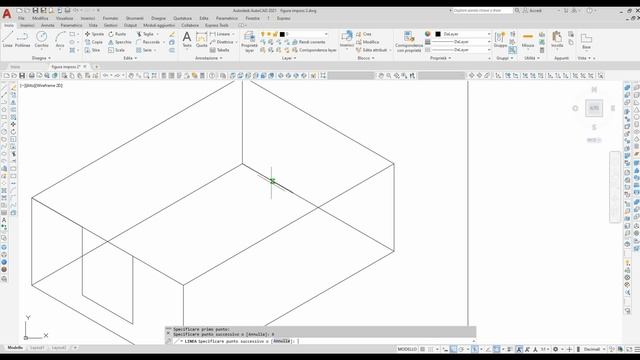
Task: Select the Quota dimension tool
Action: (x=202, y=40)
